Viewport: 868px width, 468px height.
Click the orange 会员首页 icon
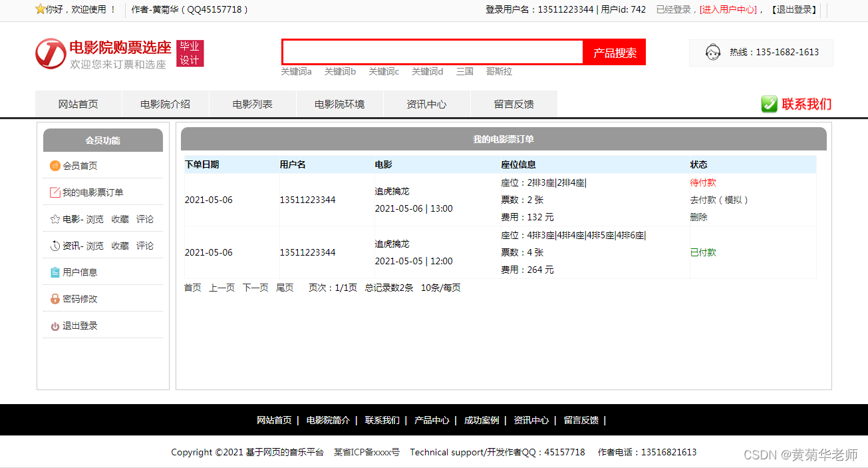55,166
